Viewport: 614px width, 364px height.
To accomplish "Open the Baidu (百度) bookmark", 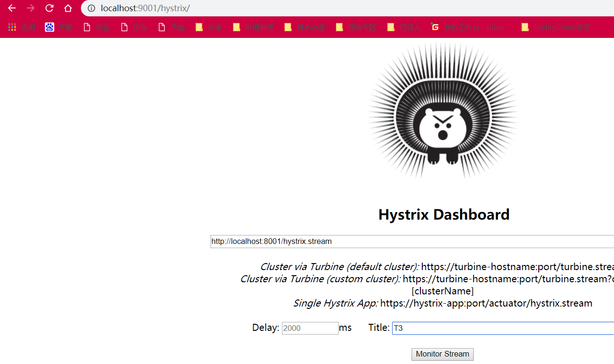I will (x=59, y=28).
